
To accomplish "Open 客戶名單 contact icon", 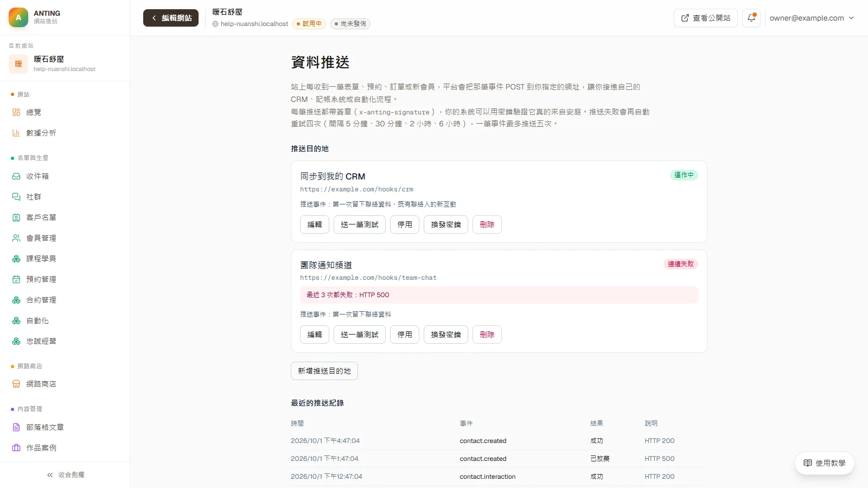I will point(16,217).
